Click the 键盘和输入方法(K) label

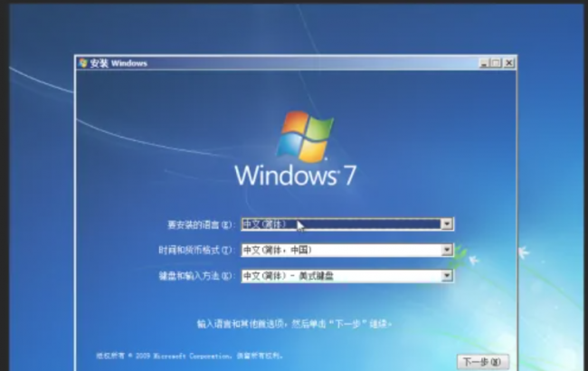[x=196, y=276]
